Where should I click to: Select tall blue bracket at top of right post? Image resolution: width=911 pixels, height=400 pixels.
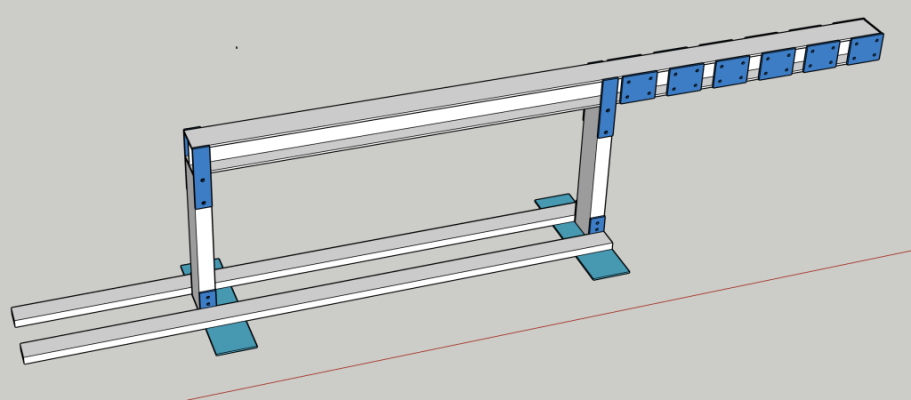click(x=607, y=107)
